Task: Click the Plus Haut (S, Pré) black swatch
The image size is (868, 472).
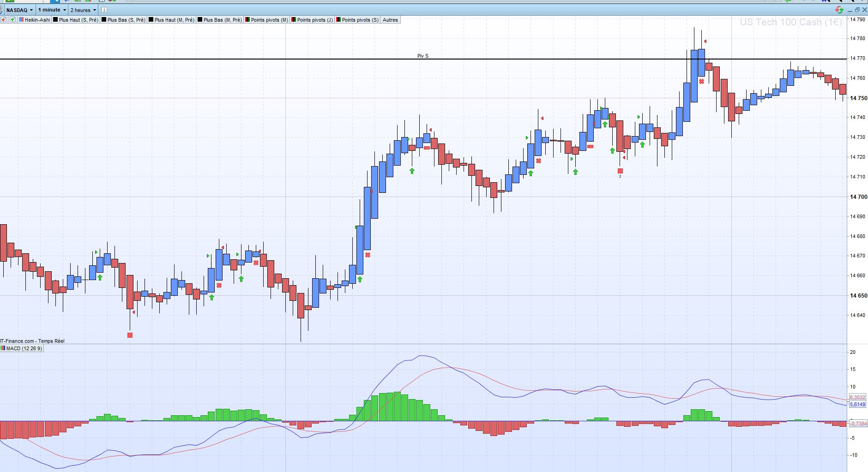Action: pyautogui.click(x=55, y=20)
